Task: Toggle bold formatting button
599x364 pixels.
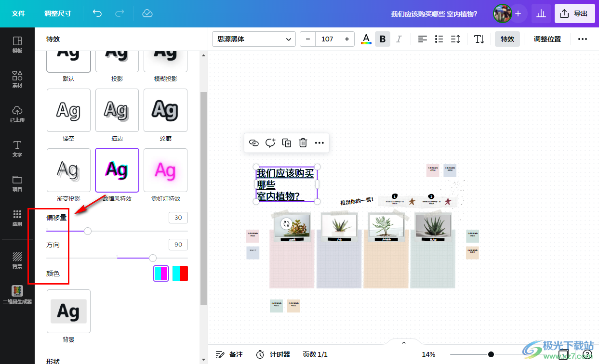Action: pos(383,39)
